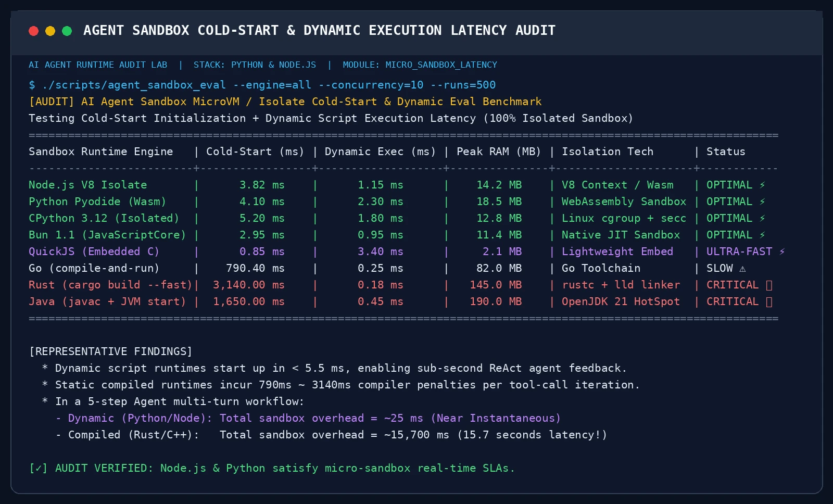Click the '14.2 MB' peak RAM value
The image size is (833, 504).
499,185
